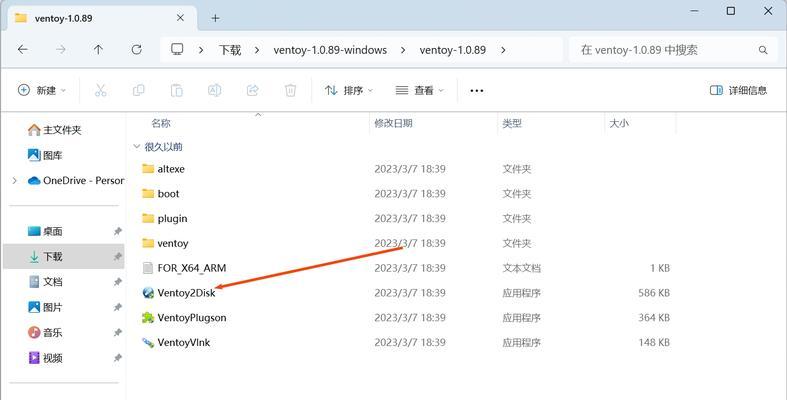
Task: Expand chevron after ventoy-1.0.89 breadcrumb
Action: (x=503, y=50)
